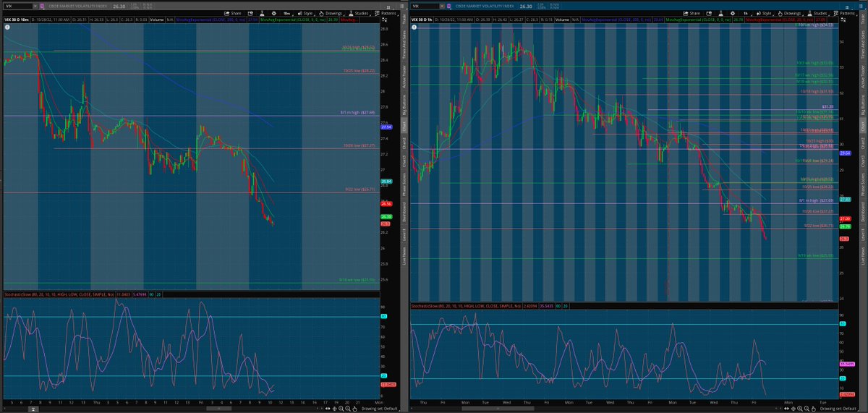Open Live News tab in left sidebar
This screenshot has height=413, width=868.
(x=404, y=256)
